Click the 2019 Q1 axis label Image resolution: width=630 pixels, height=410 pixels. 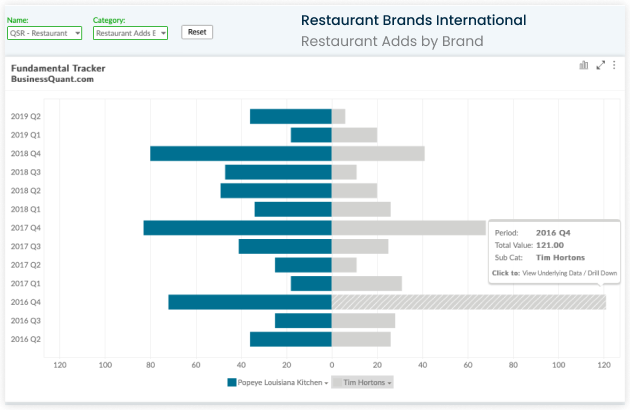click(26, 135)
